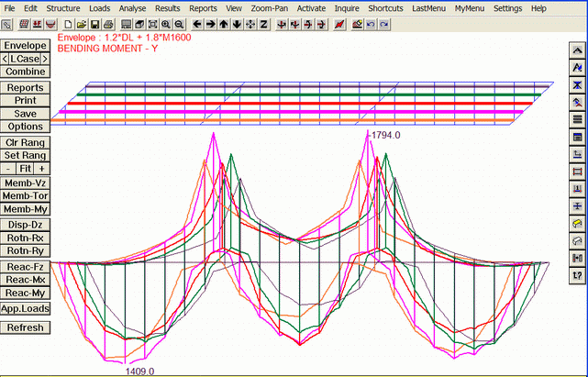The image size is (588, 377).
Task: Click the minus scale button
Action: (8, 169)
